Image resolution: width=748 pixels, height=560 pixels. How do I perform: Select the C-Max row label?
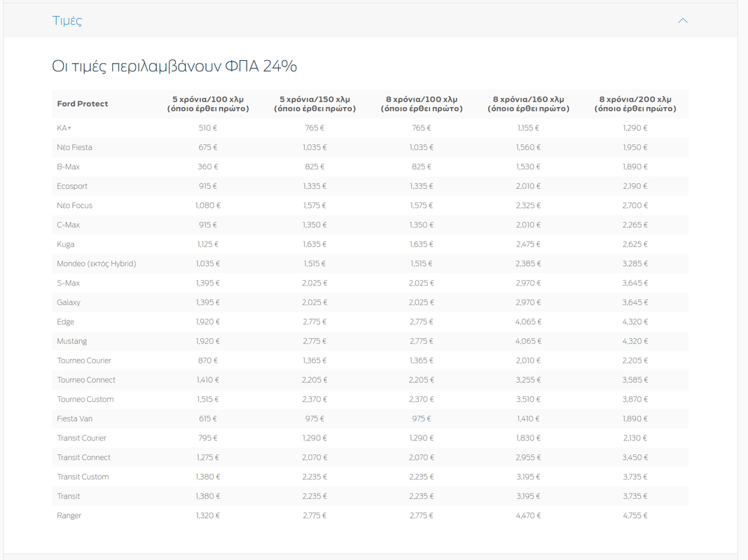(x=68, y=225)
